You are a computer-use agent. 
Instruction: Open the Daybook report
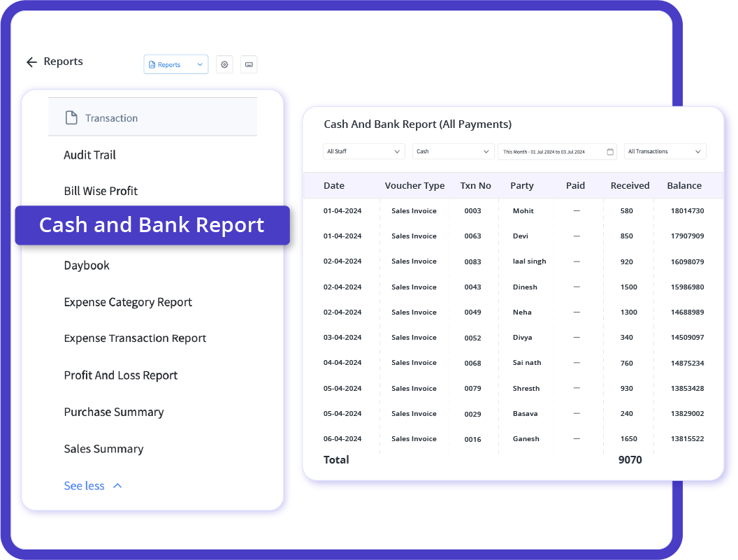click(x=87, y=266)
